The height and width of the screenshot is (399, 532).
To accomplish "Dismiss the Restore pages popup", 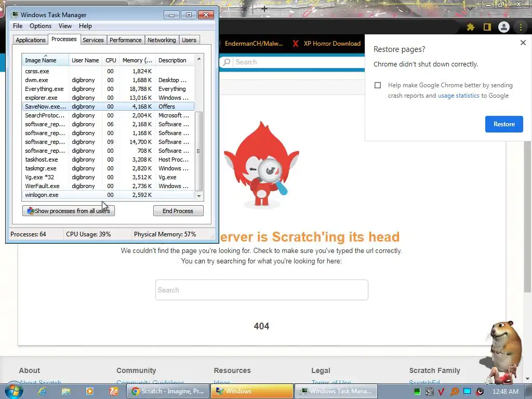I will click(523, 43).
